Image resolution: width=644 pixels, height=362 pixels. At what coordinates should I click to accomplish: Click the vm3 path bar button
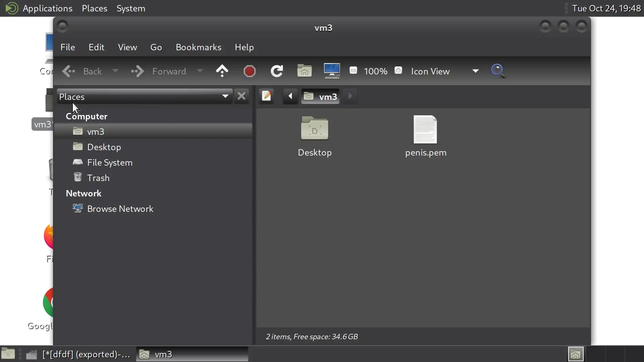[320, 97]
